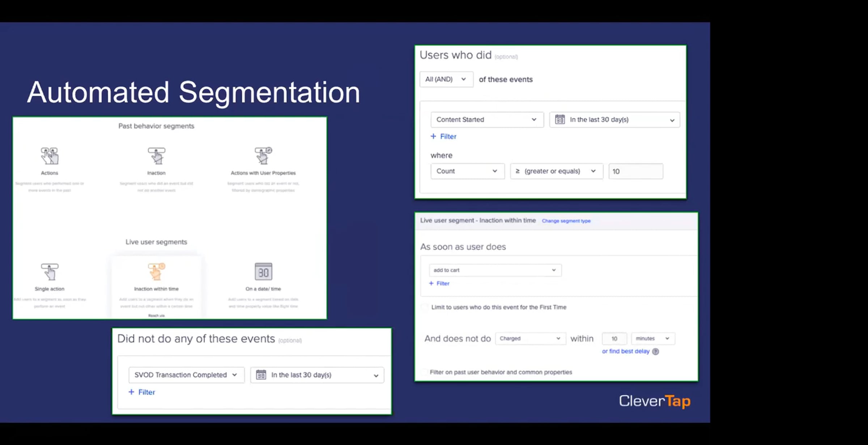Choose the Inaction within time icon
Viewport: 868px width, 445px height.
point(156,272)
